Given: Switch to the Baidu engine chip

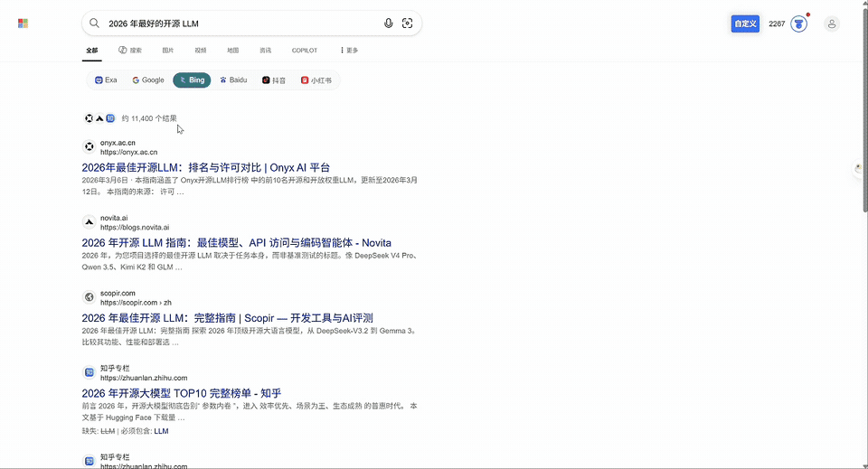Looking at the screenshot, I should (233, 80).
